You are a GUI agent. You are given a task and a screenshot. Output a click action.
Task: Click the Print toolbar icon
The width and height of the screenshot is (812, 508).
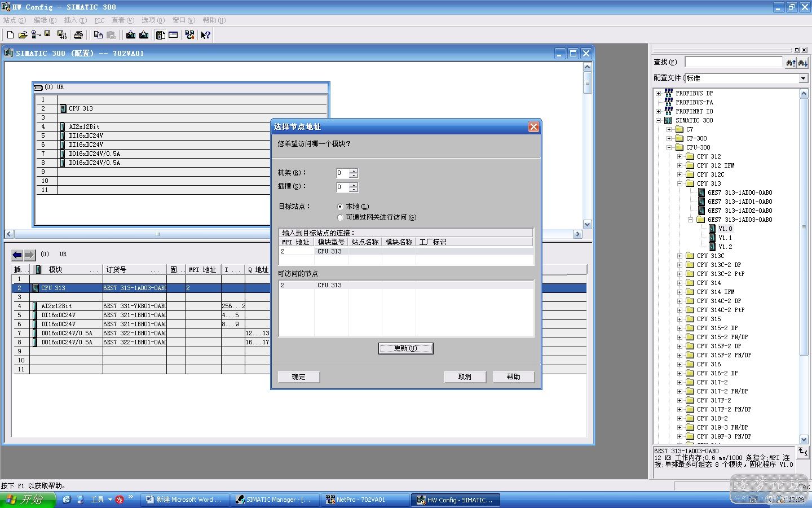78,35
